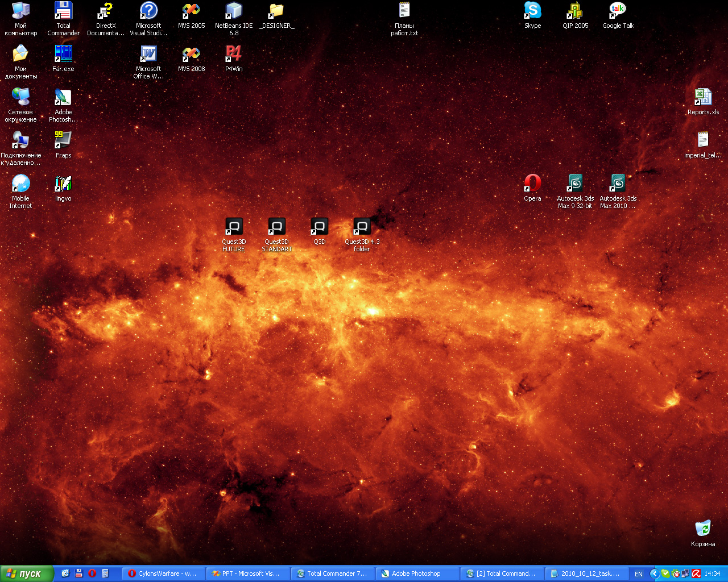
Task: Select the Autodesk 3ds Max 9 32-bit shortcut
Action: (x=576, y=192)
